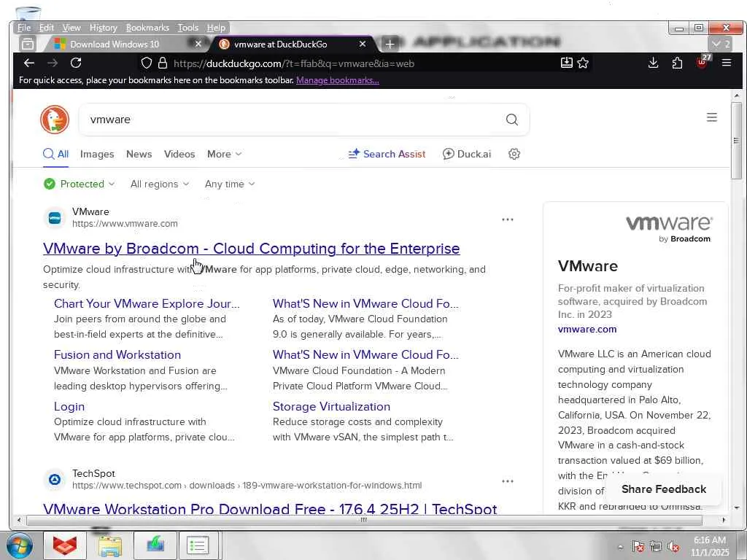
Task: Click the Firefox View icon left of tabs
Action: click(28, 44)
